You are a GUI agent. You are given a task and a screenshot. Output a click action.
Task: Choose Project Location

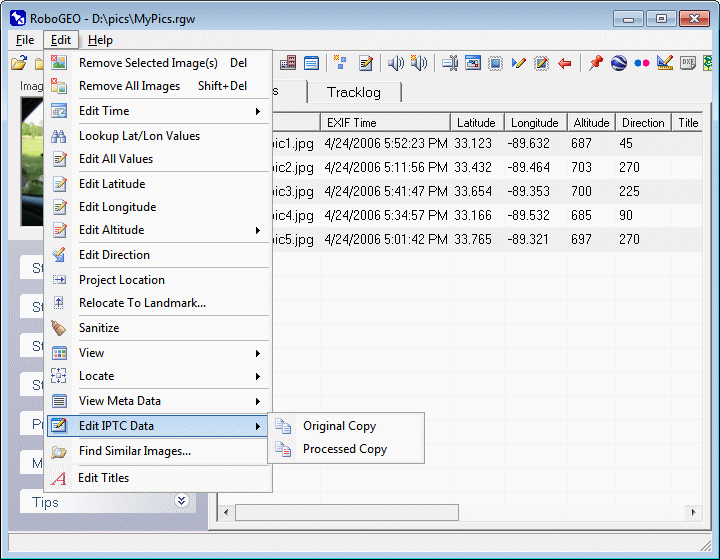(158, 280)
